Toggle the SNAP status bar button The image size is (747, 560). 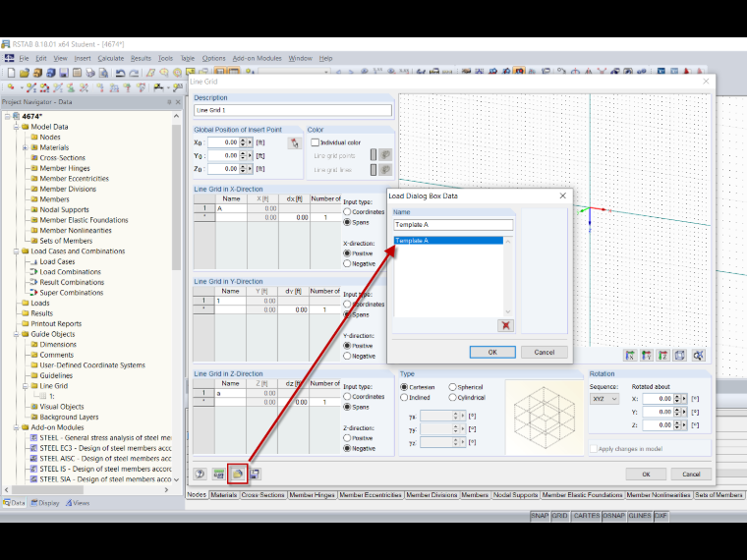click(x=540, y=516)
